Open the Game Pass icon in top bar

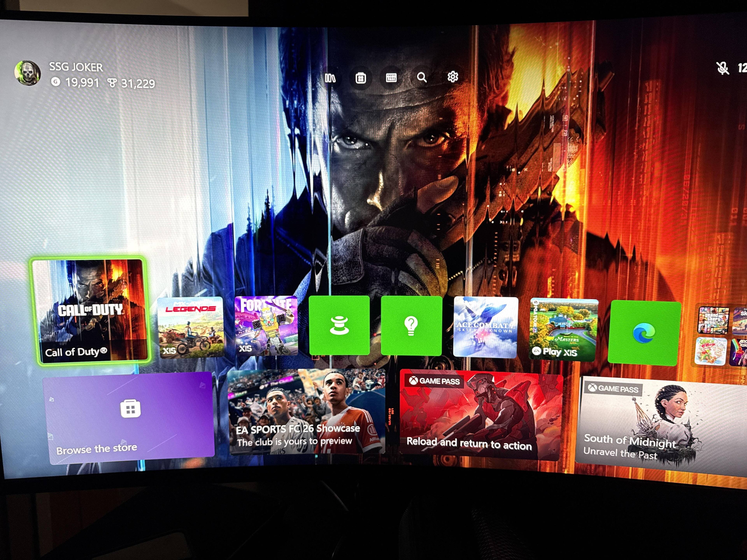point(391,78)
